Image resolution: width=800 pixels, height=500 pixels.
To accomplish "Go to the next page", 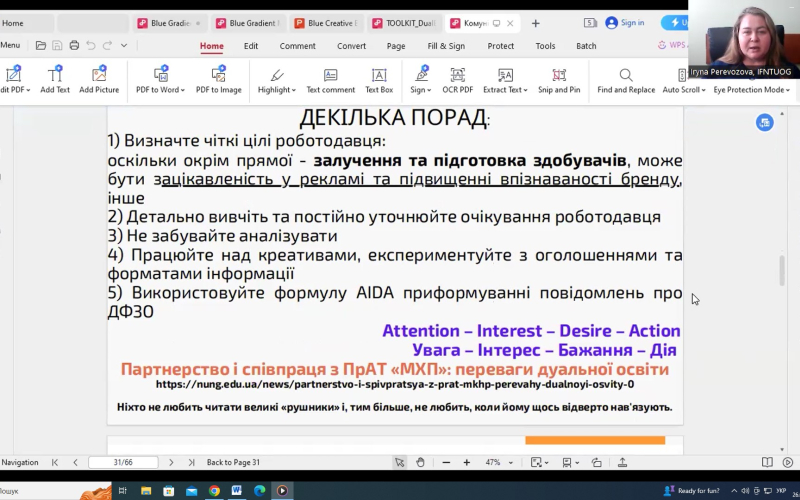I will (171, 462).
